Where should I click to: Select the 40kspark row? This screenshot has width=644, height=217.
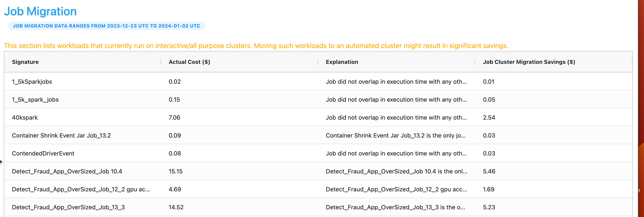point(25,118)
